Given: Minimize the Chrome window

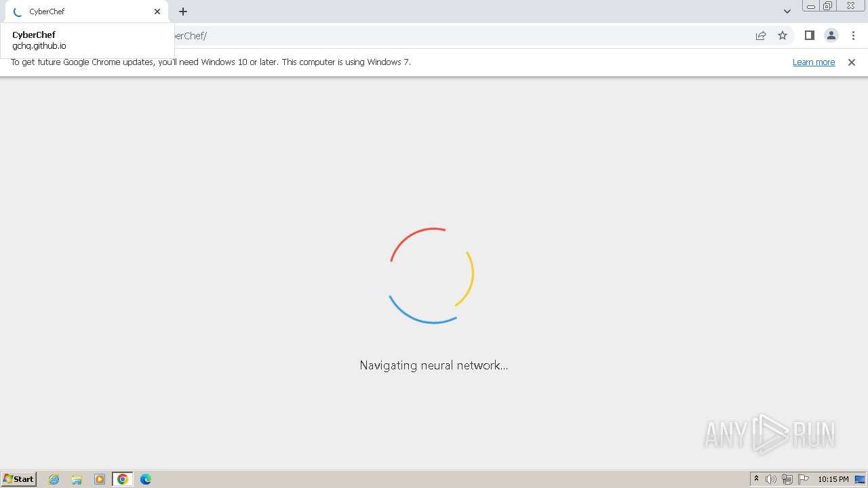Looking at the screenshot, I should (811, 6).
